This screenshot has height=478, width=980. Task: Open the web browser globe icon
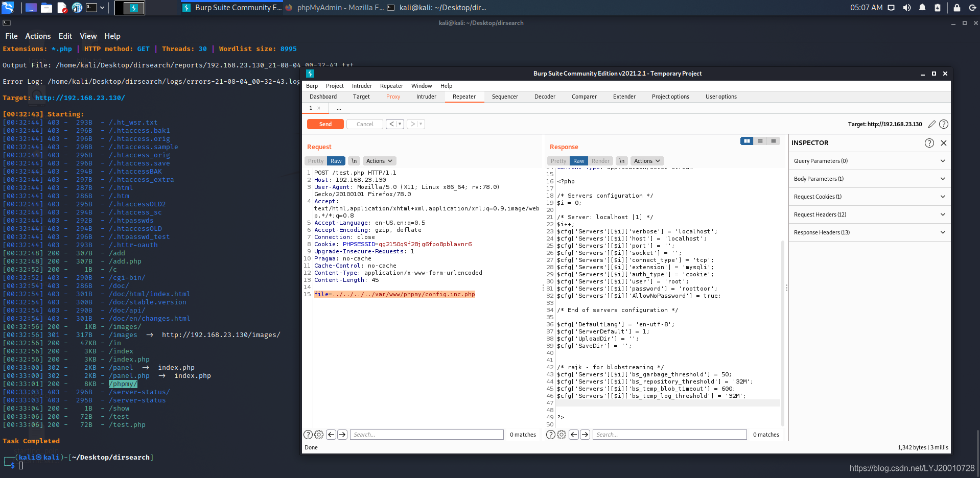(77, 8)
